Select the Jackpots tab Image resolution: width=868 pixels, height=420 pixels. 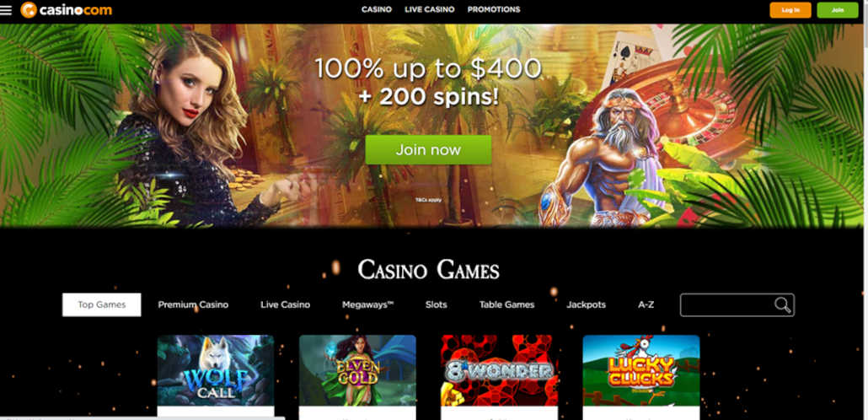tap(587, 304)
